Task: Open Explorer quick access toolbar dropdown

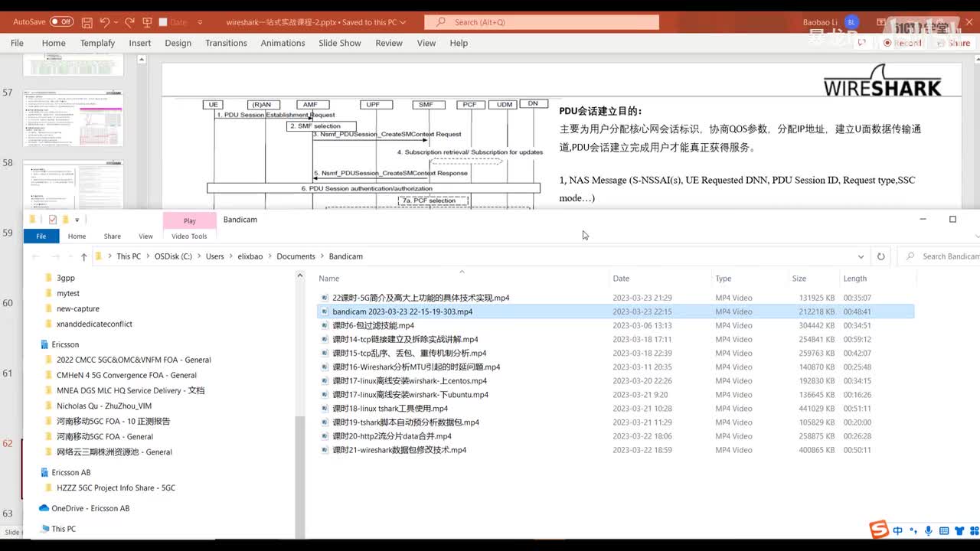Action: coord(77,220)
